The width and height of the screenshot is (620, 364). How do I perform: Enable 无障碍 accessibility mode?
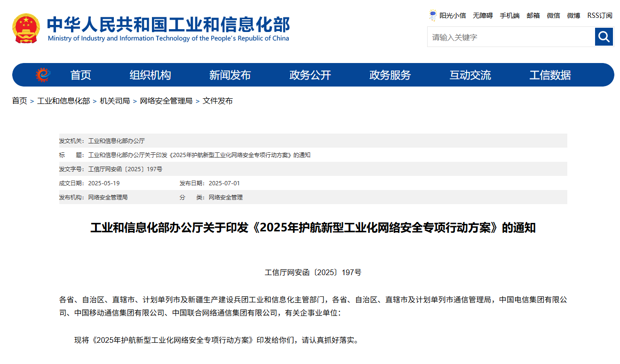pos(483,16)
